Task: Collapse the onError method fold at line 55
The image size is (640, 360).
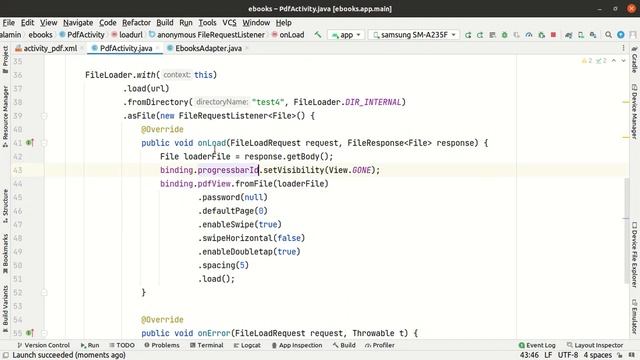Action: [x=44, y=333]
